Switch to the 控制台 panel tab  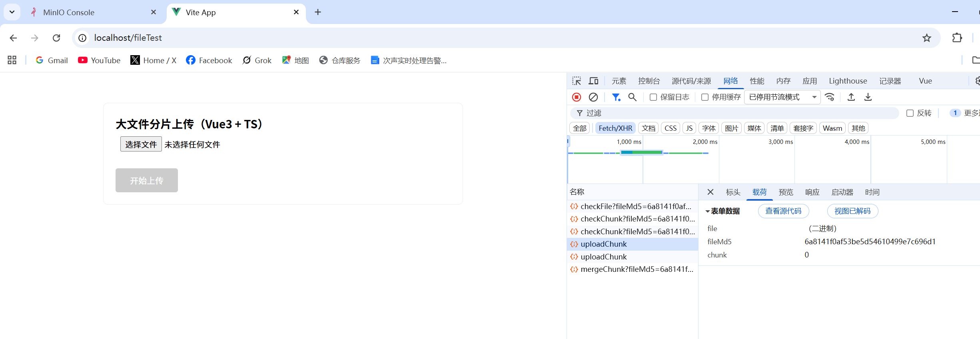(x=649, y=81)
